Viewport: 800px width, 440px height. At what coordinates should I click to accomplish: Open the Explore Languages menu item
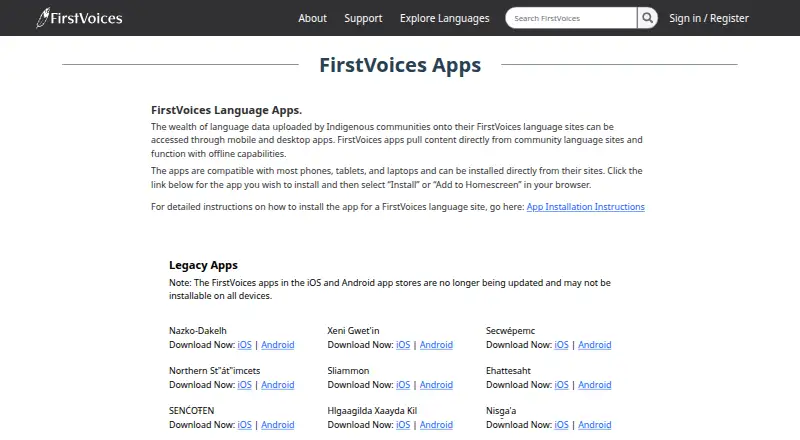(x=444, y=18)
